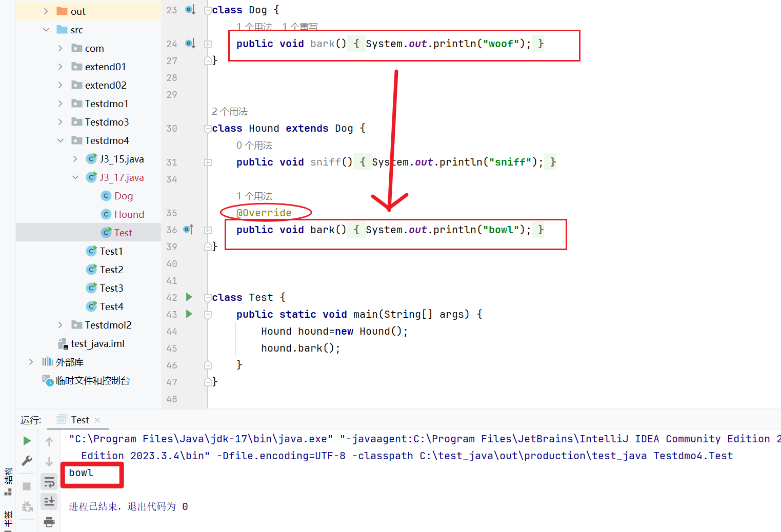Image resolution: width=781 pixels, height=532 pixels.
Task: Collapse class Hound fold on line 30
Action: tap(208, 129)
